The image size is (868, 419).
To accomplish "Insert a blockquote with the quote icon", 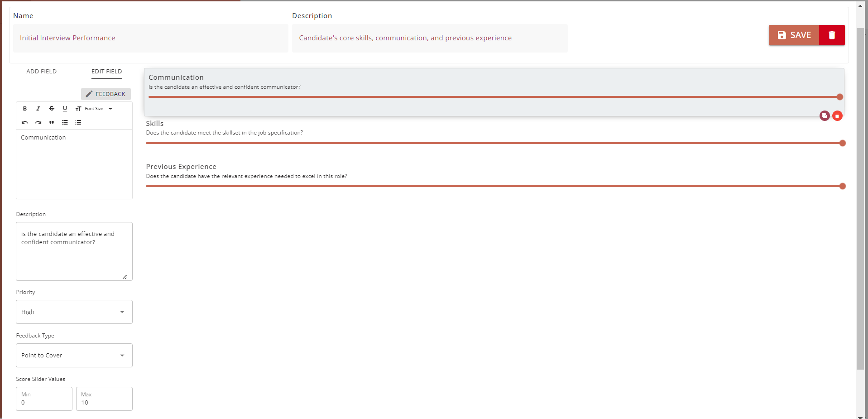I will (52, 122).
